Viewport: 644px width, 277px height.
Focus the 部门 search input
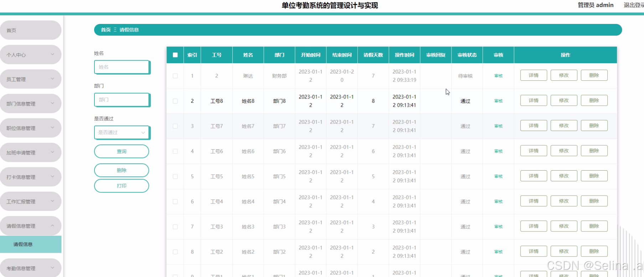pos(122,100)
